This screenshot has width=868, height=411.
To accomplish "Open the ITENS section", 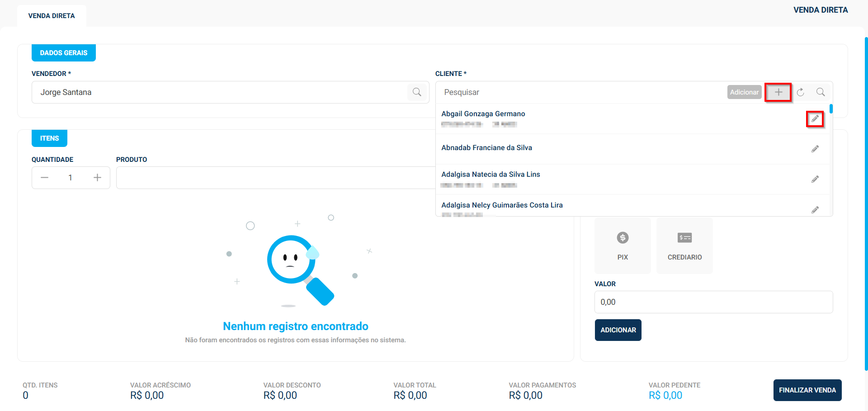I will coord(49,138).
